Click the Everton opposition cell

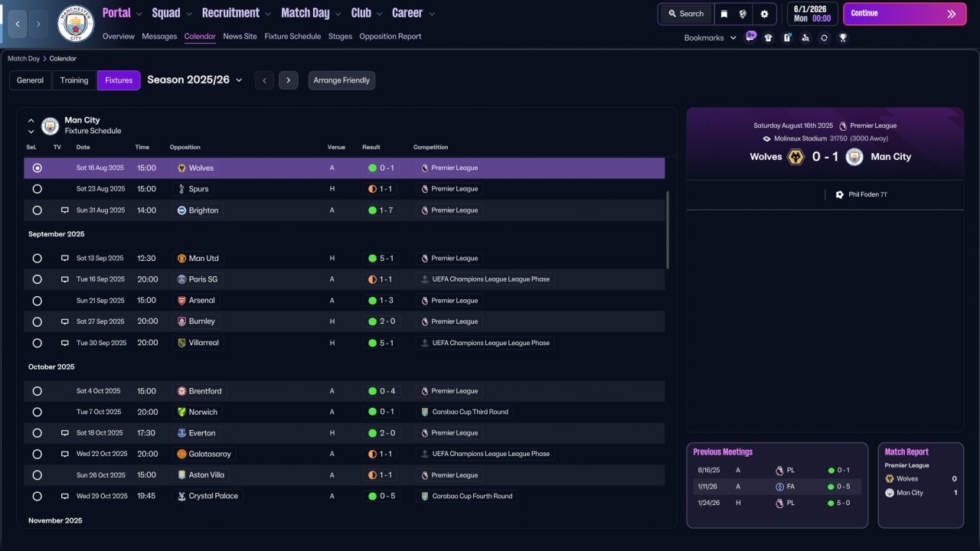pos(197,433)
